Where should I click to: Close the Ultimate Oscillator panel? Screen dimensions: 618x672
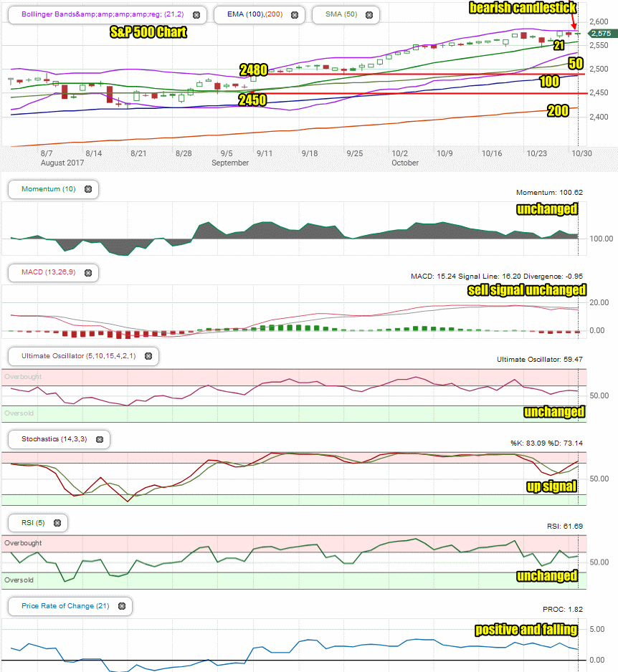click(148, 356)
